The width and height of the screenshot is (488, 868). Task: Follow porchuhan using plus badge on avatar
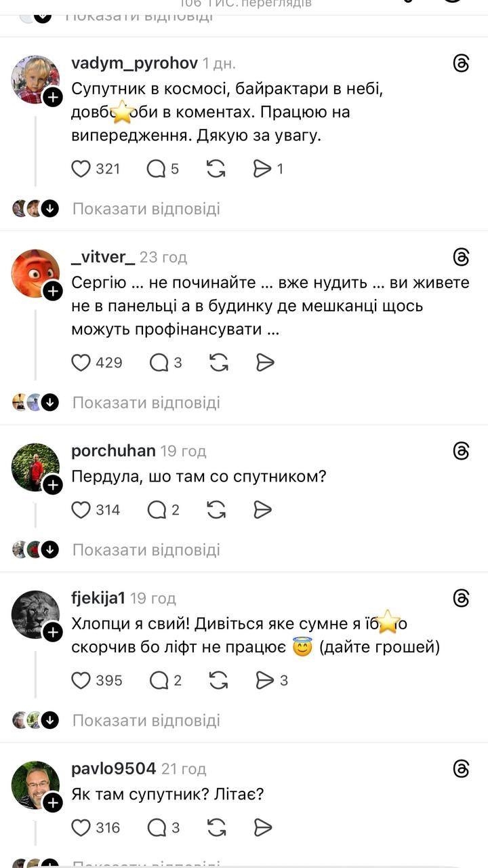(x=53, y=485)
